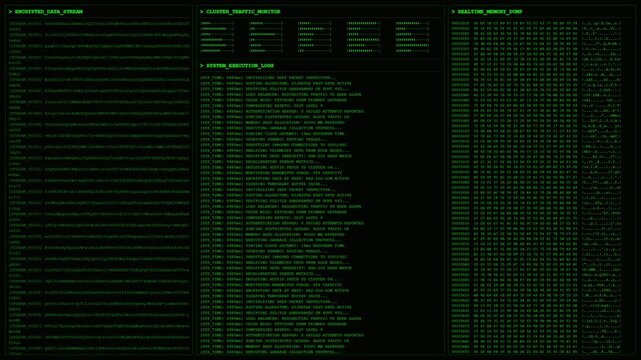
Task: Select the CLUSTER_TRAFFIC_MONITOR panel header
Action: click(240, 12)
